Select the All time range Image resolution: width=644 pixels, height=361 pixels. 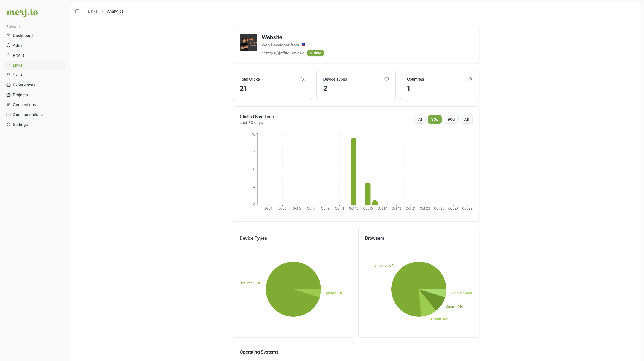(466, 119)
